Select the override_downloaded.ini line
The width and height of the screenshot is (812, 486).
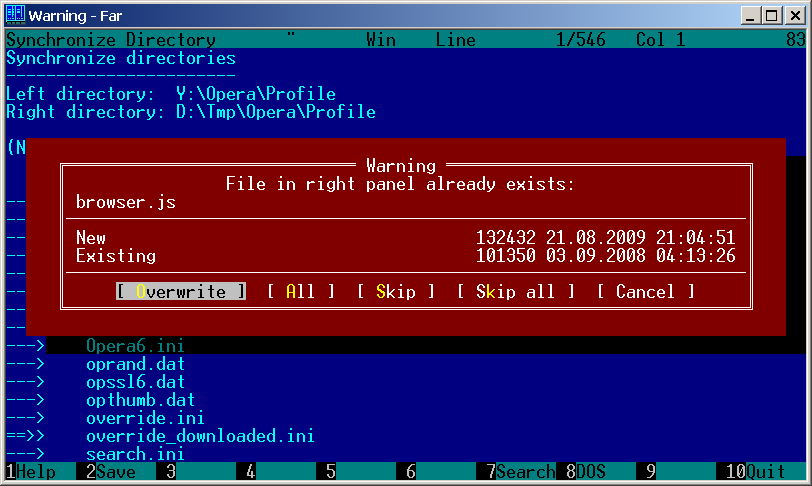click(x=200, y=436)
